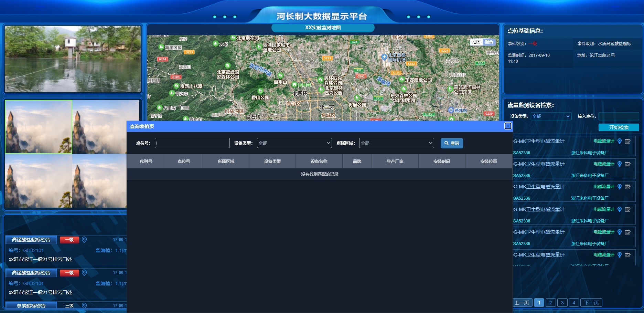Click the XX实时监测地图 map tab

tap(323, 28)
